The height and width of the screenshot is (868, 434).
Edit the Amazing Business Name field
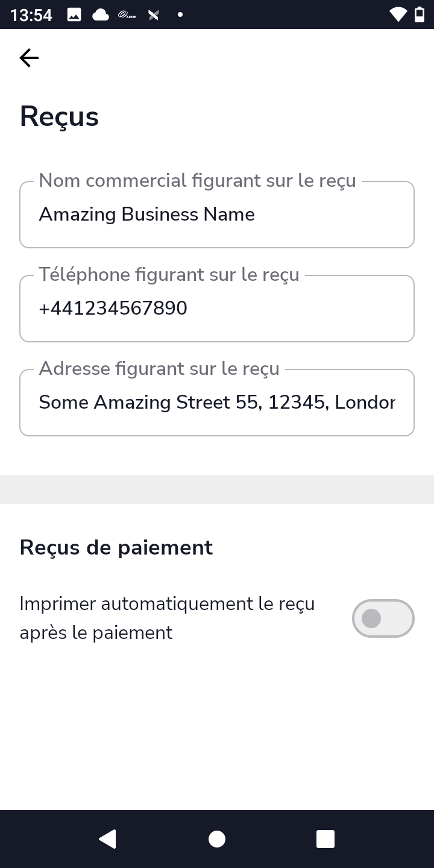pos(217,215)
